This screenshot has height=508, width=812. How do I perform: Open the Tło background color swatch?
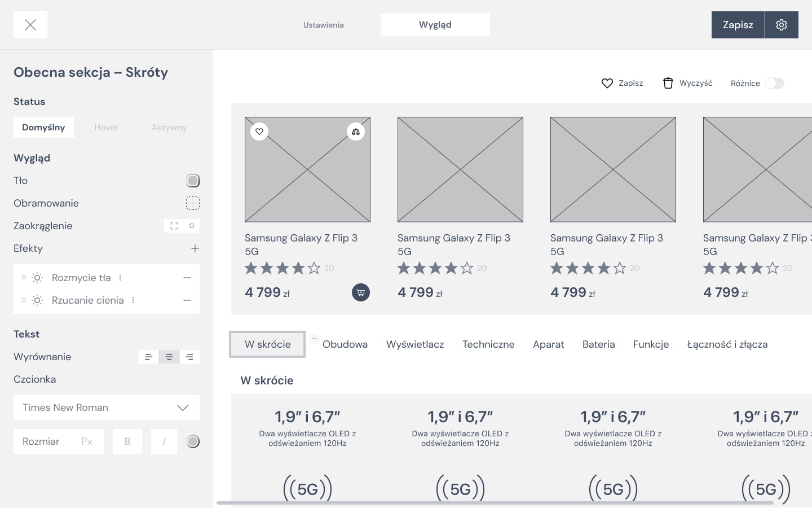click(x=193, y=181)
